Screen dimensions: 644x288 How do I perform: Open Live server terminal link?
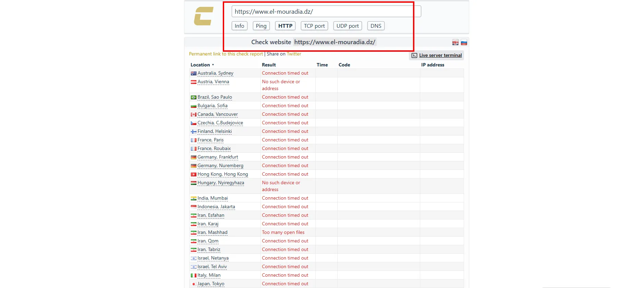point(440,55)
